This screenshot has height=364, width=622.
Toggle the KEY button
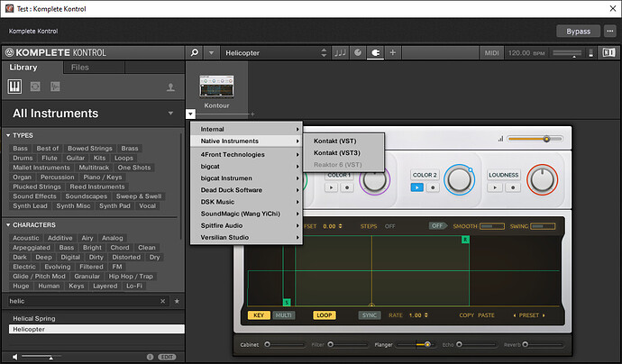(259, 315)
